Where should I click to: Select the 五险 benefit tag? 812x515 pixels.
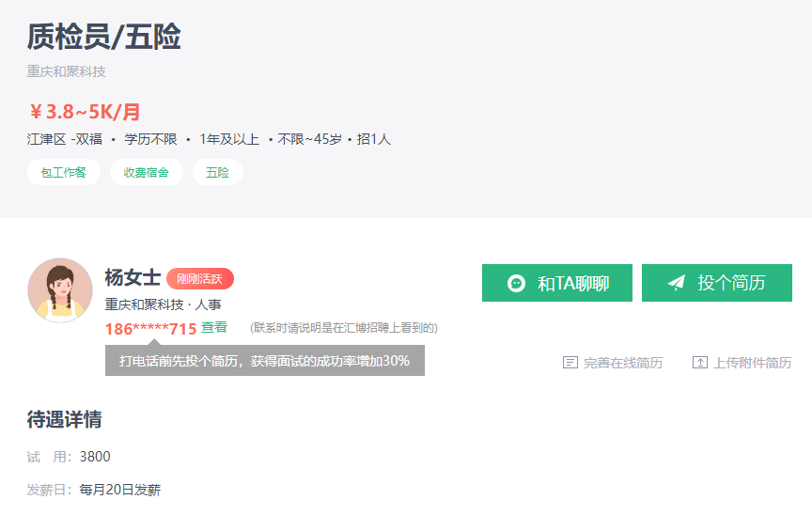point(217,172)
